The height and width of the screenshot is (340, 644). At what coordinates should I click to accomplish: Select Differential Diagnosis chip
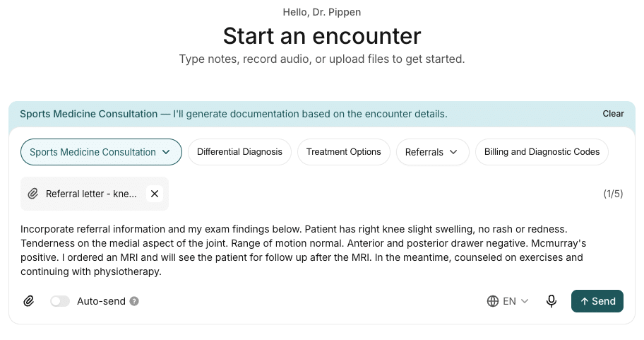(240, 152)
